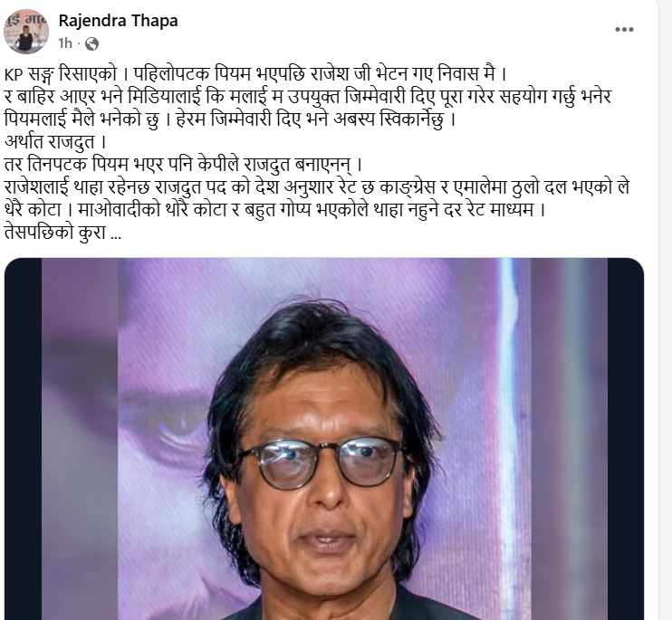Open the three-dot post options menu

coord(624,29)
